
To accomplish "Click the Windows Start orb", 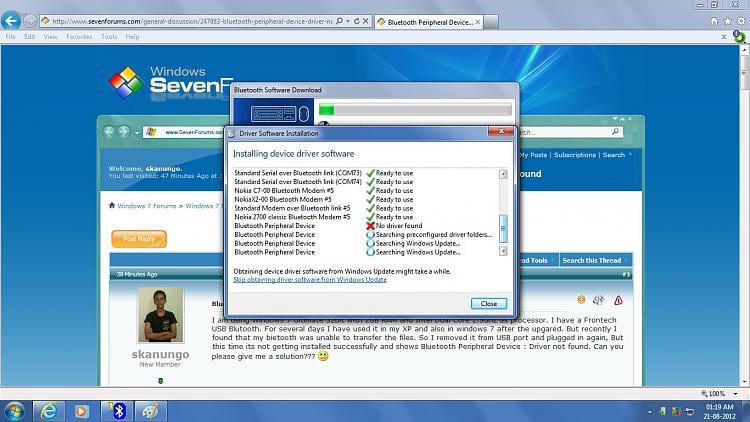I will point(14,411).
